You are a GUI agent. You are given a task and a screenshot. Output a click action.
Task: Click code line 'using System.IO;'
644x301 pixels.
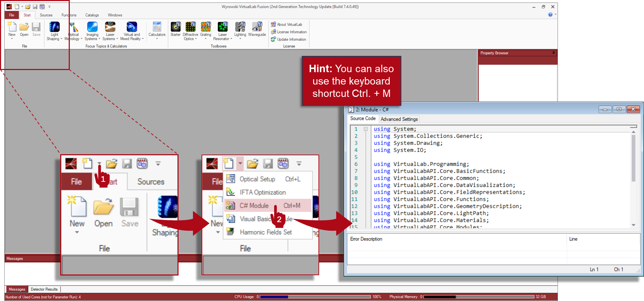click(400, 150)
